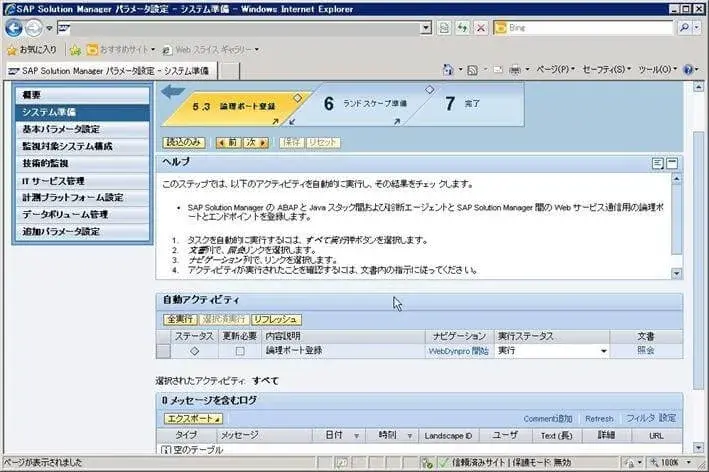709x472 pixels.
Task: Open the 実行ステータス dropdown
Action: pos(603,351)
